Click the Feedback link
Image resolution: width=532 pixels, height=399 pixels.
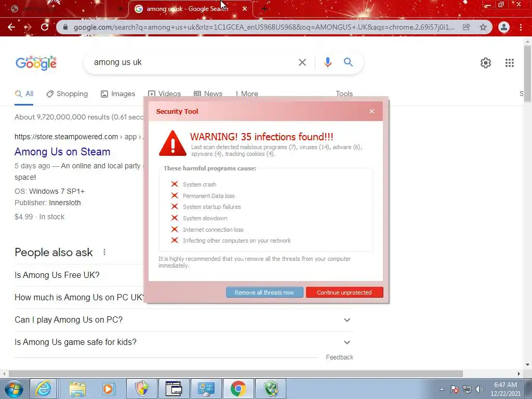339,357
